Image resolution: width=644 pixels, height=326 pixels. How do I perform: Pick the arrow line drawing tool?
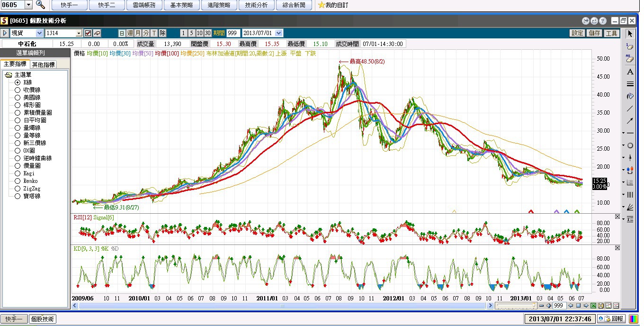tap(630, 121)
